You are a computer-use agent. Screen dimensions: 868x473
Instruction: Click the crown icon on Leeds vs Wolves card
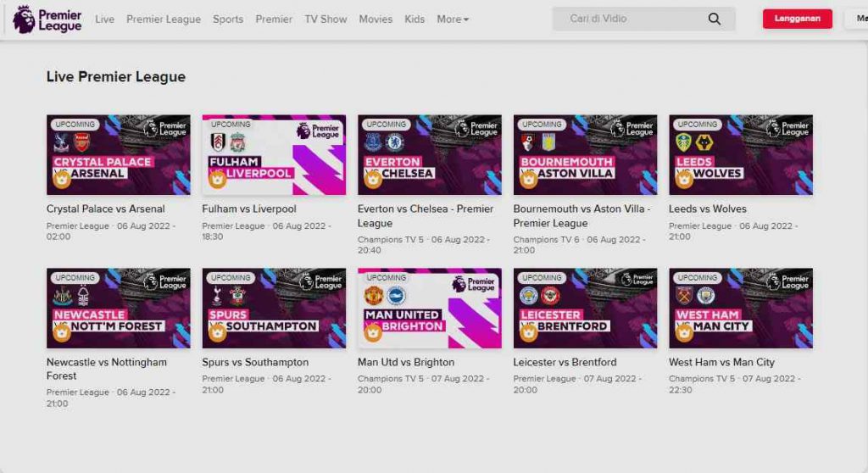[x=684, y=179]
